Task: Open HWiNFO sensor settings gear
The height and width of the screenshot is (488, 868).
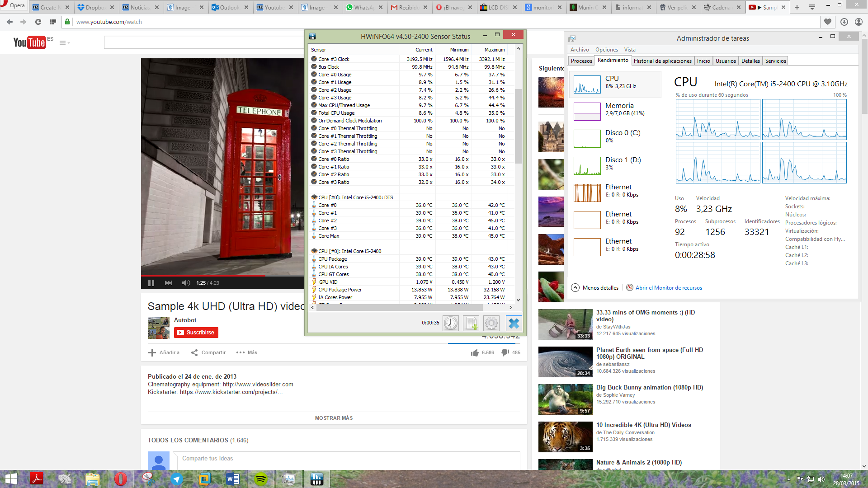Action: (491, 323)
